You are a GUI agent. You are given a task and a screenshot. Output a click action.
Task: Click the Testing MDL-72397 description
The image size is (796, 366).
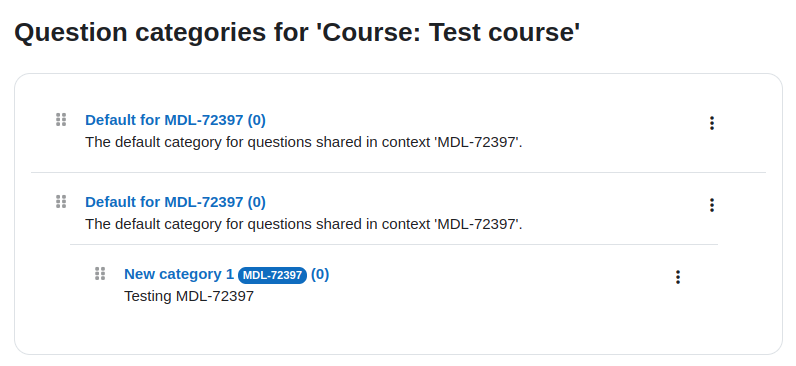[189, 296]
